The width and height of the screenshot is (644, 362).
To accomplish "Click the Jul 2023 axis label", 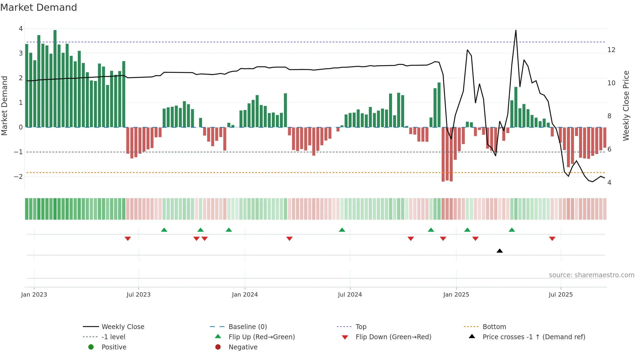I will 139,294.
